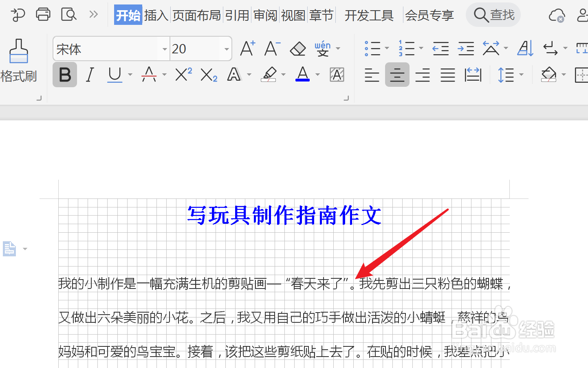The width and height of the screenshot is (588, 368).
Task: Open the bullet list style dropdown
Action: coord(386,48)
